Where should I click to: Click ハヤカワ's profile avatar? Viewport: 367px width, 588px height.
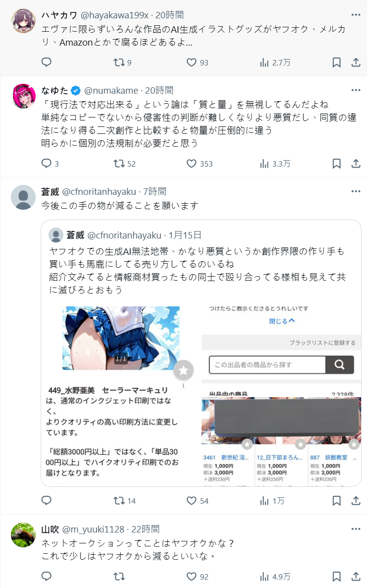tap(23, 21)
